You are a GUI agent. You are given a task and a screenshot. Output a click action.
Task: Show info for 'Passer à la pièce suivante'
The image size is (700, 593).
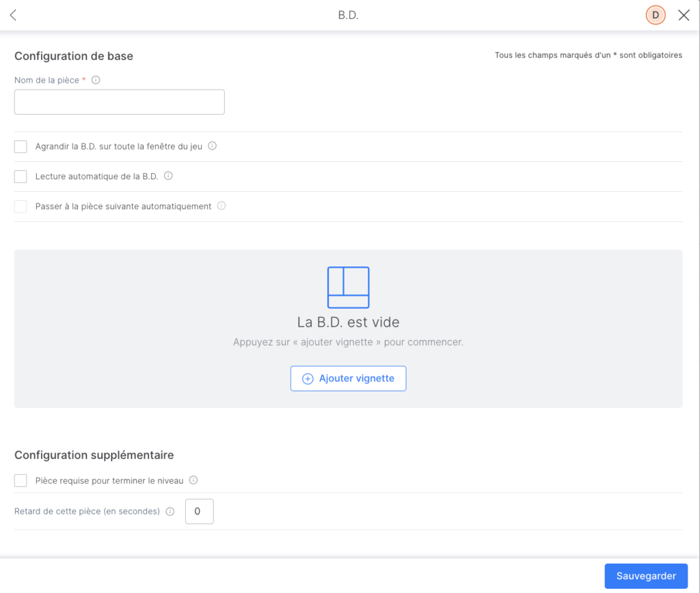tap(221, 206)
